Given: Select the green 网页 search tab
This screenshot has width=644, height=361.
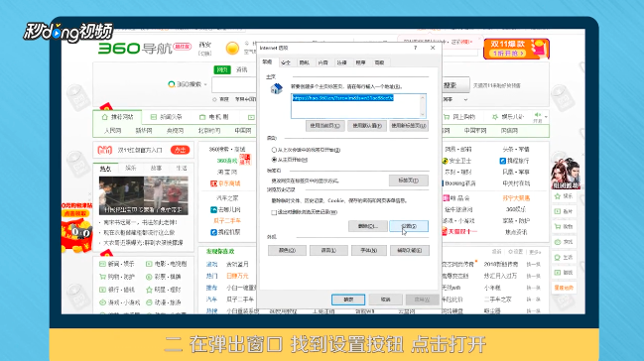Looking at the screenshot, I should (x=222, y=69).
